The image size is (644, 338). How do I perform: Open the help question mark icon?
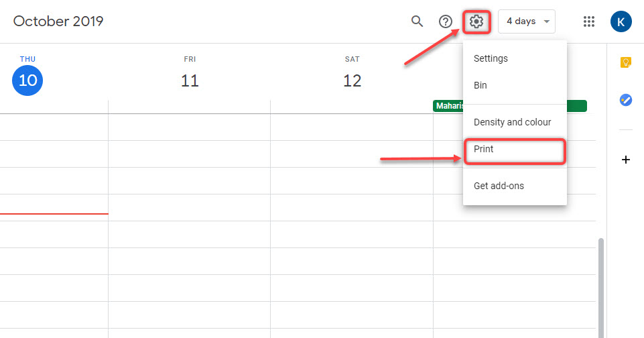(x=445, y=21)
